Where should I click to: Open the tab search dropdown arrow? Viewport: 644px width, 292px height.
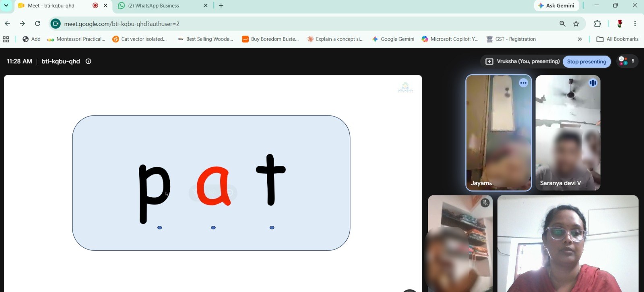click(x=6, y=6)
